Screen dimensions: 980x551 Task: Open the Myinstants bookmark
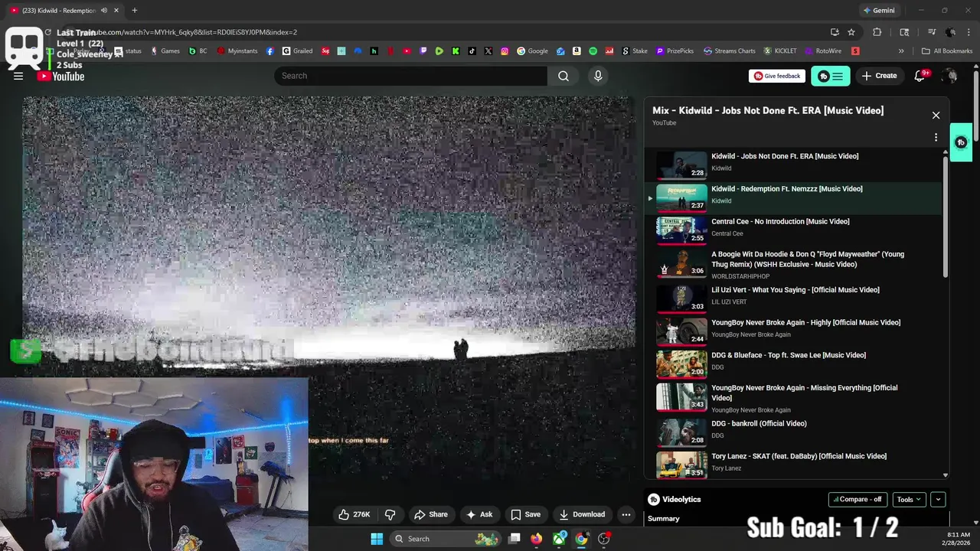pos(237,51)
